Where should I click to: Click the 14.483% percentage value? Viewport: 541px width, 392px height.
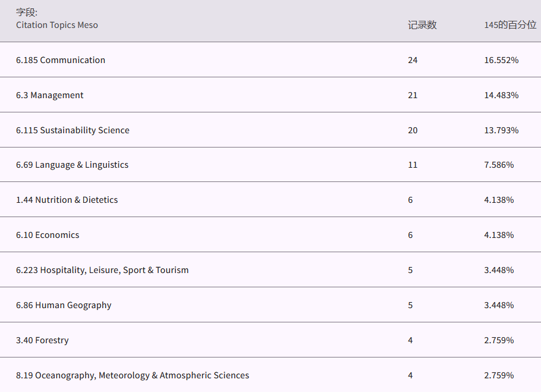pyautogui.click(x=501, y=95)
